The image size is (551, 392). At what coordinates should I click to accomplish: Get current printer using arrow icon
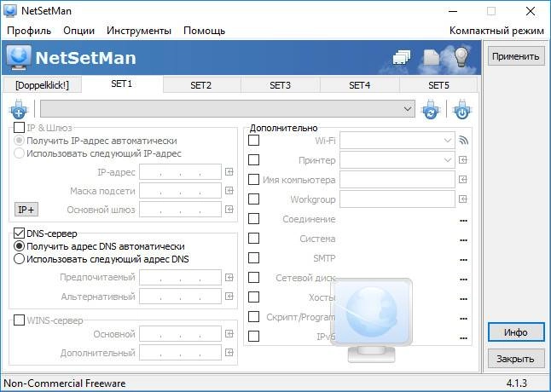[463, 160]
